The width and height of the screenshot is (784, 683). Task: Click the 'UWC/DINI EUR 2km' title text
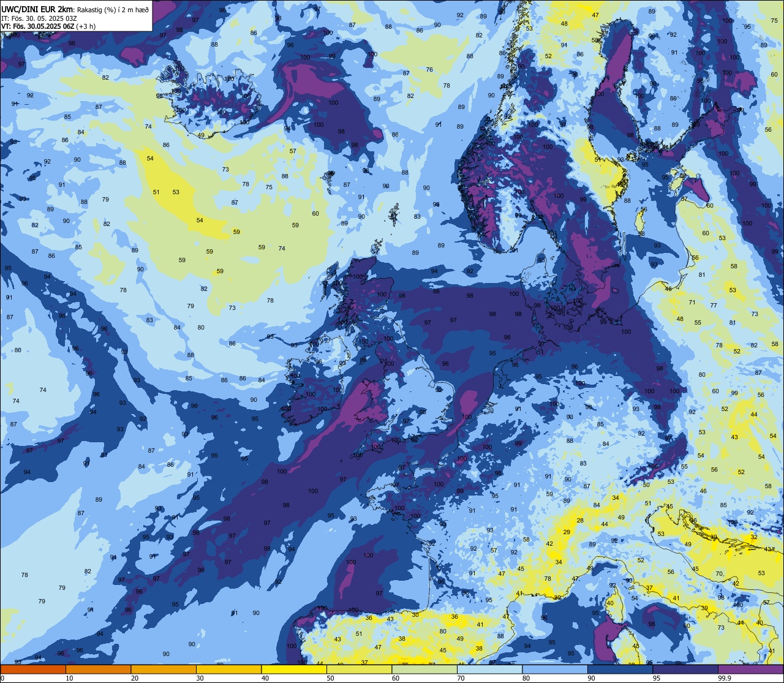coord(37,9)
